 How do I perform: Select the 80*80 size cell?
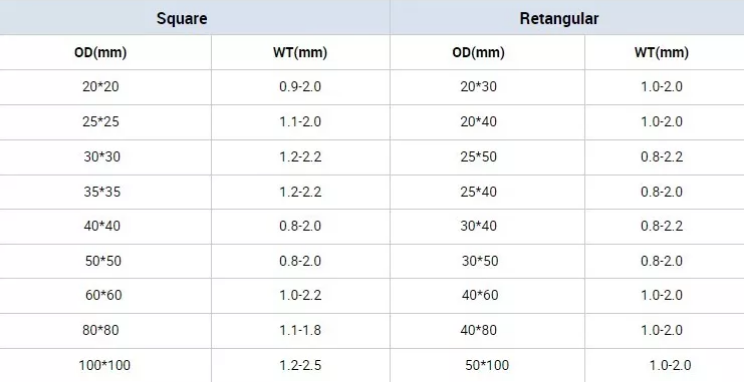101,330
